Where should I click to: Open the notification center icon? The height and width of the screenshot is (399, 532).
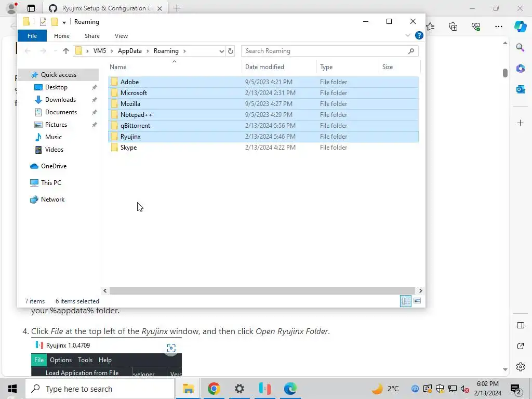coord(515,389)
